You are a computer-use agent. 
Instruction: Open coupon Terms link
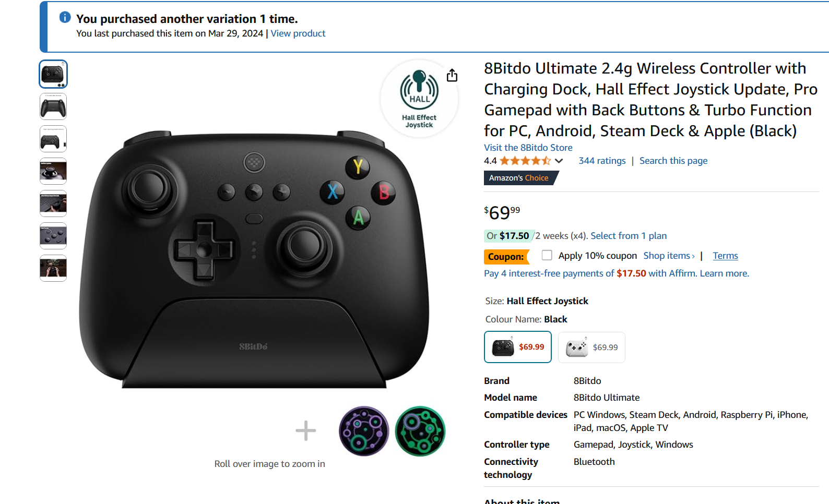(x=725, y=256)
